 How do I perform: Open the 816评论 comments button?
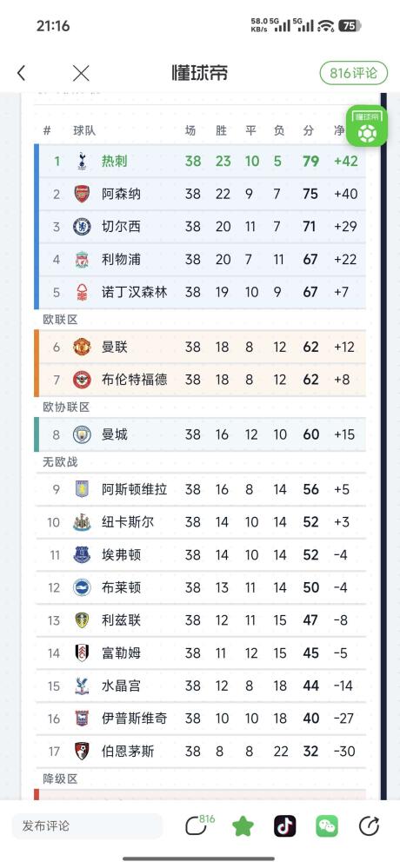coord(353,73)
